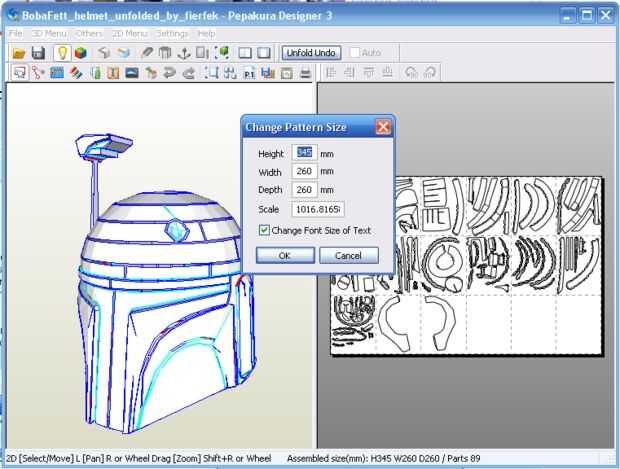Click the green-and-red arrow icon
620x469 pixels.
pyautogui.click(x=151, y=73)
